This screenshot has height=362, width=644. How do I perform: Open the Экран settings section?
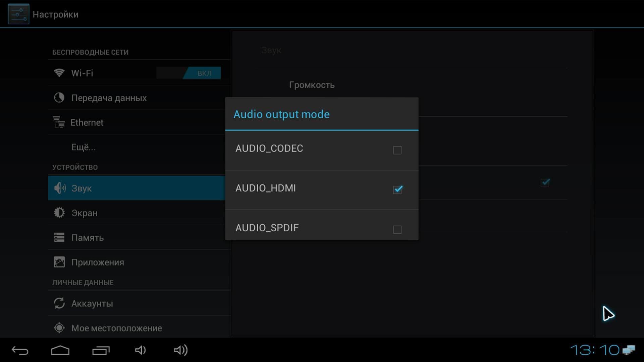click(x=84, y=213)
